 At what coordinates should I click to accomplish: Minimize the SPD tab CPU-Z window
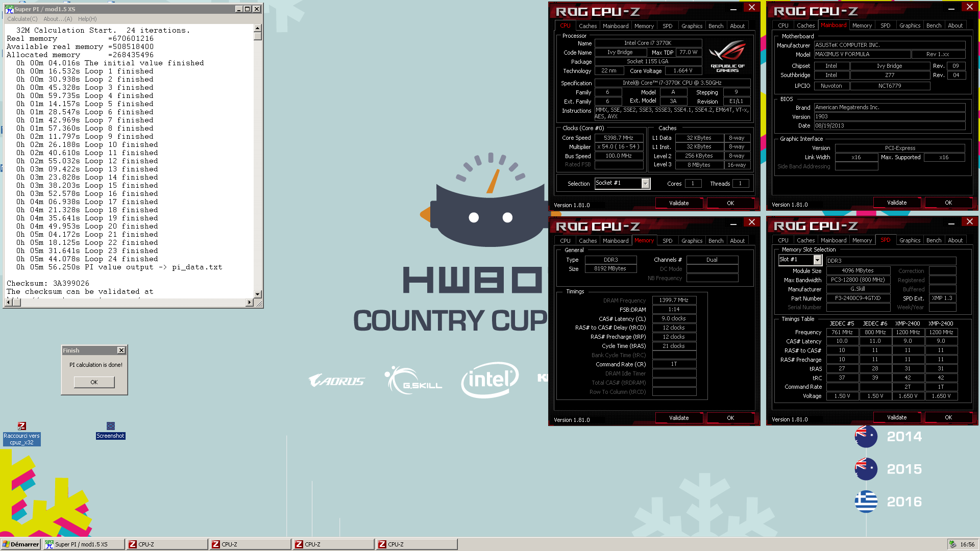click(951, 223)
